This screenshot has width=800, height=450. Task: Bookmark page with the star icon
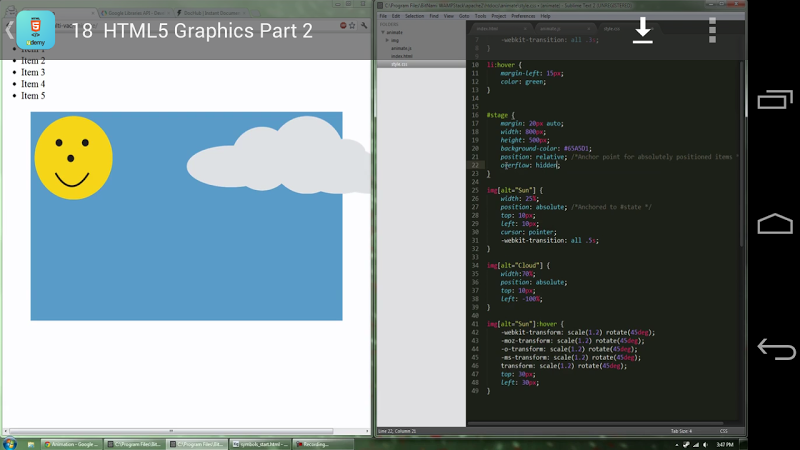tap(352, 25)
